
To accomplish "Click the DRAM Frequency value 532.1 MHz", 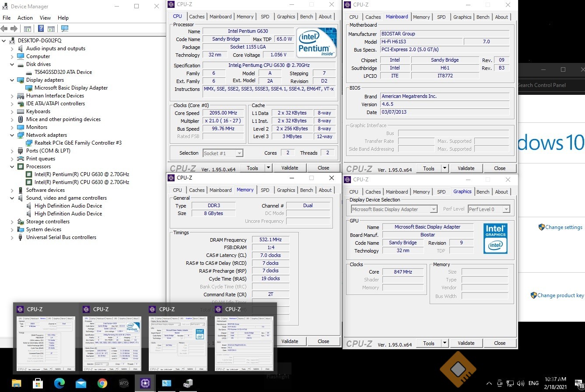I will (x=270, y=239).
